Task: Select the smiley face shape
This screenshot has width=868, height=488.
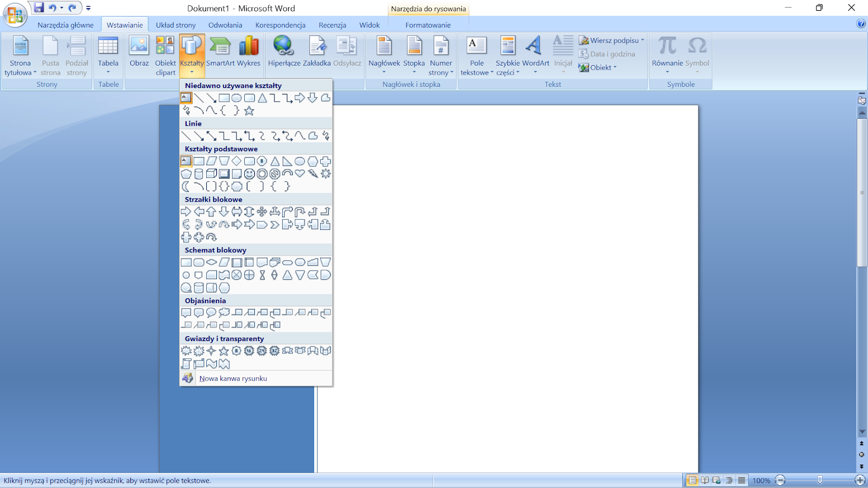Action: pyautogui.click(x=250, y=174)
